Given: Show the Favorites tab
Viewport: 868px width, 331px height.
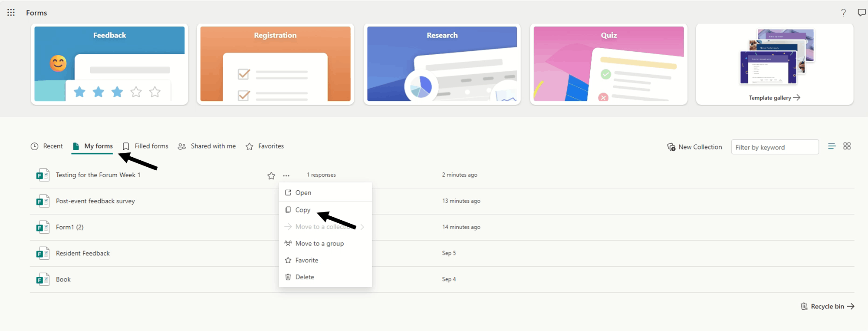Looking at the screenshot, I should point(265,146).
